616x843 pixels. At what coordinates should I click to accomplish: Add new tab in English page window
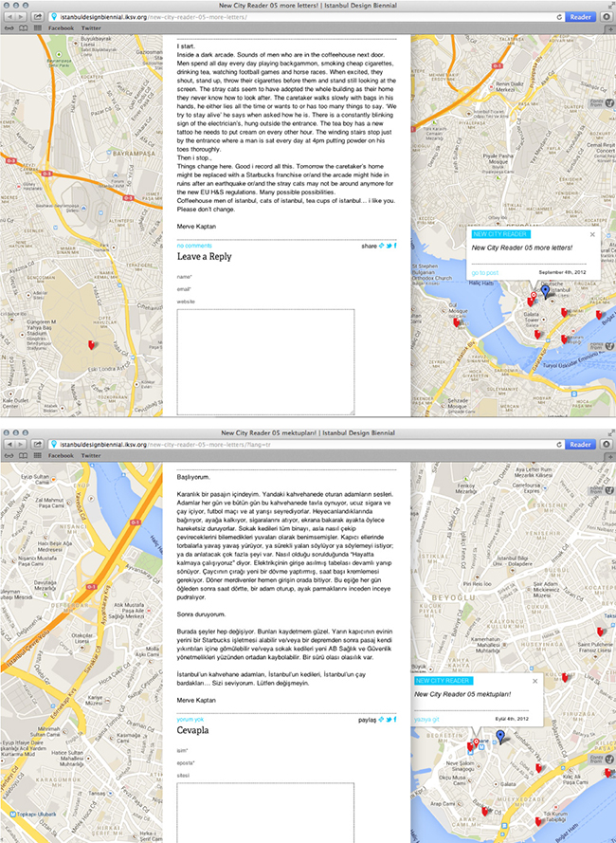(611, 29)
